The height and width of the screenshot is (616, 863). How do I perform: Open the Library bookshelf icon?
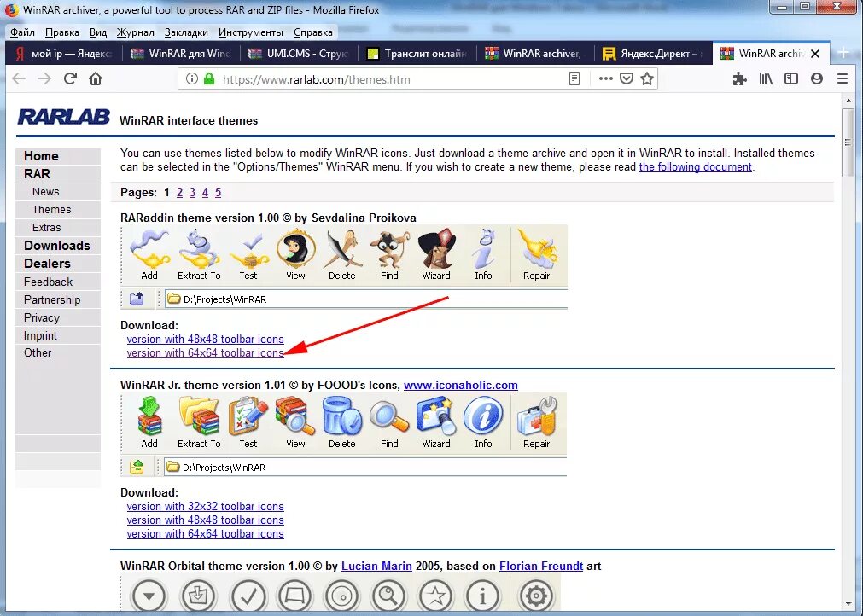point(766,78)
